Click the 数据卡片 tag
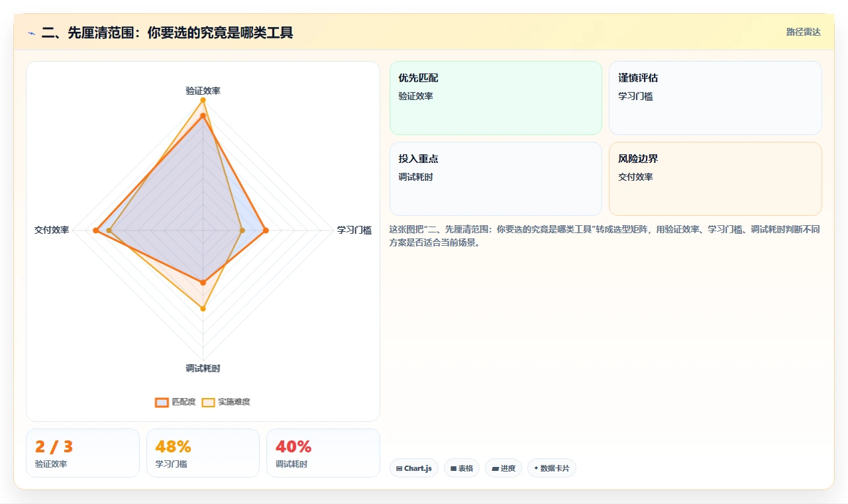 click(x=552, y=468)
